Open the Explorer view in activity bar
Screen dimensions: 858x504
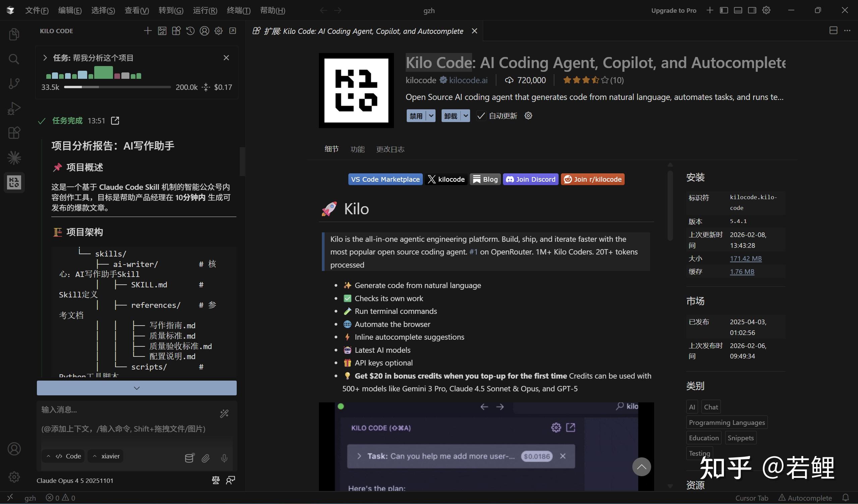coord(14,34)
